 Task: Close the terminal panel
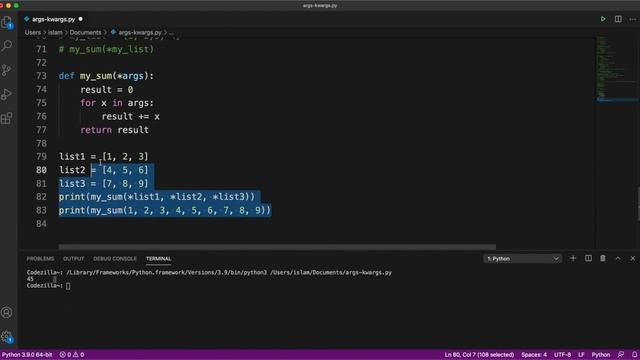[x=633, y=258]
